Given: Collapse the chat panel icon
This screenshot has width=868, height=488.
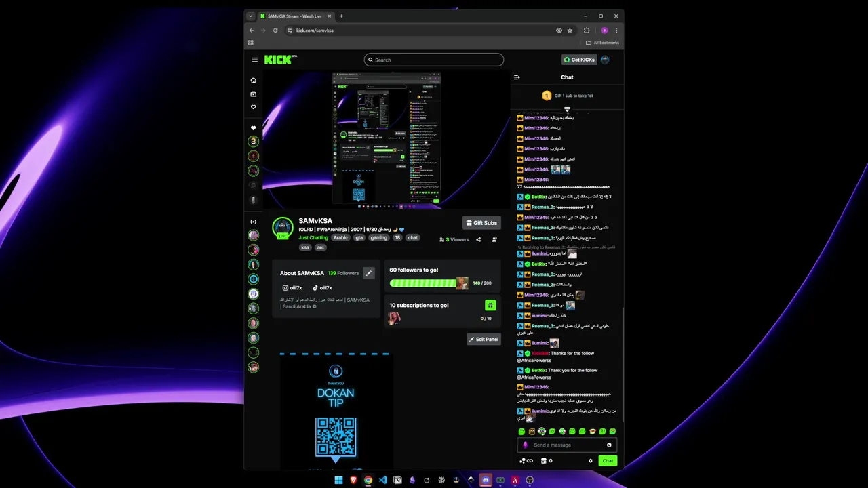Looking at the screenshot, I should (x=517, y=77).
